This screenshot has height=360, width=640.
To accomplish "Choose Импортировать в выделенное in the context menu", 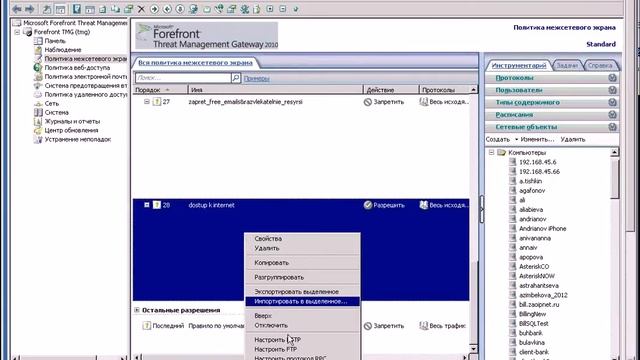I will (x=302, y=301).
